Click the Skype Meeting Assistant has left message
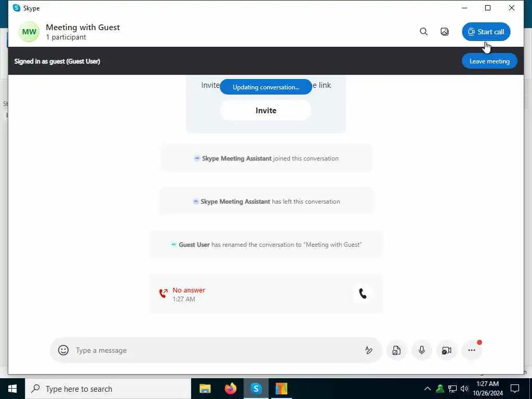The width and height of the screenshot is (532, 399). tap(267, 201)
